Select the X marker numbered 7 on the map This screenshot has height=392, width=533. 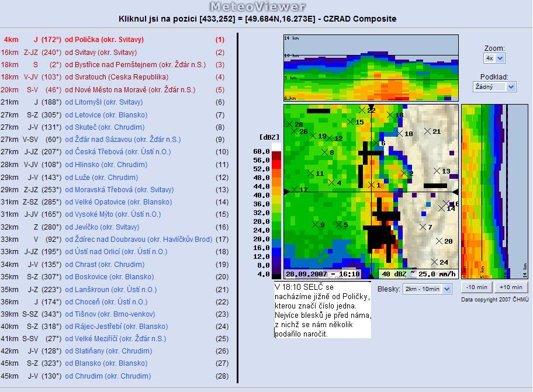pyautogui.click(x=423, y=227)
